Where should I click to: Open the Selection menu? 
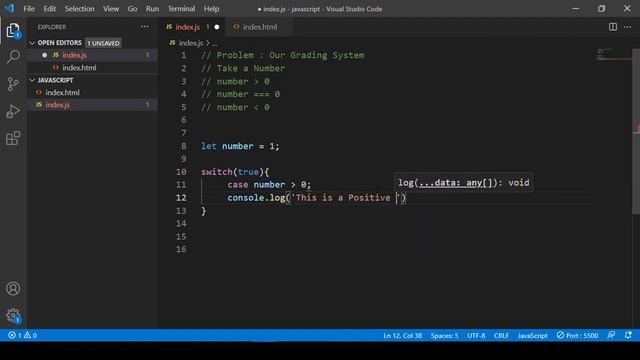pyautogui.click(x=79, y=9)
